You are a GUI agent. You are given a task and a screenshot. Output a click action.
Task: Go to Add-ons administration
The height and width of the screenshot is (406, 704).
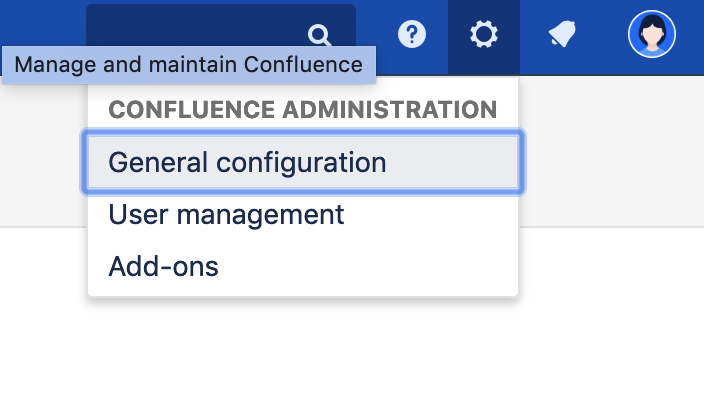pyautogui.click(x=163, y=266)
